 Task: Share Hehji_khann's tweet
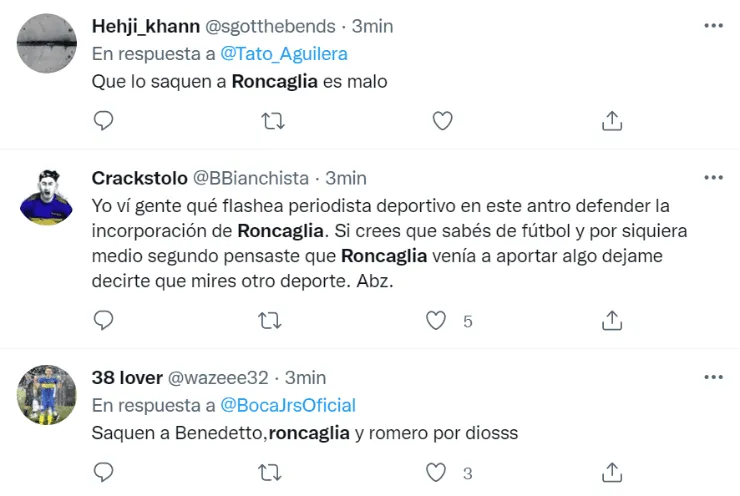pyautogui.click(x=612, y=121)
